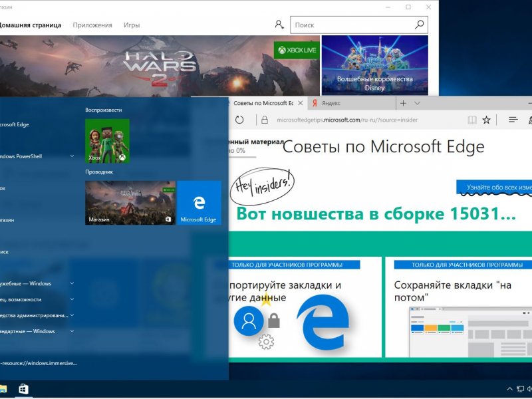Refresh the page in Edge
532x399 pixels.
tap(239, 120)
